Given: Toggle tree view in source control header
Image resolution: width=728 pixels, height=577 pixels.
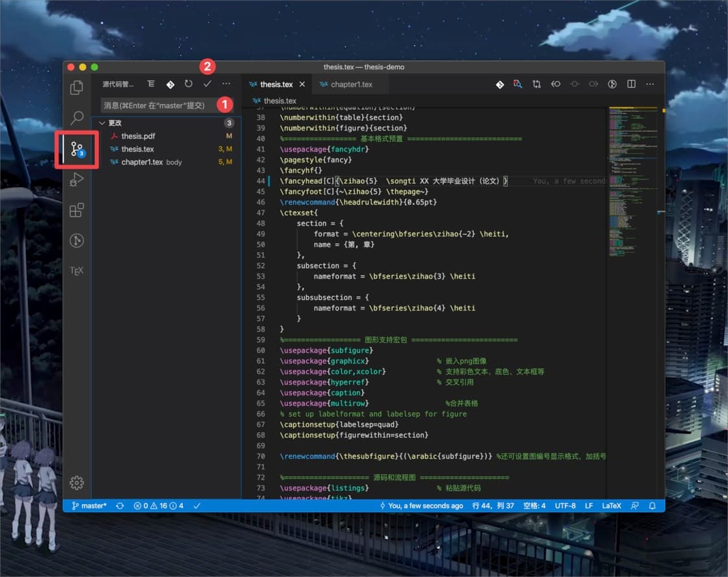Looking at the screenshot, I should click(x=151, y=84).
